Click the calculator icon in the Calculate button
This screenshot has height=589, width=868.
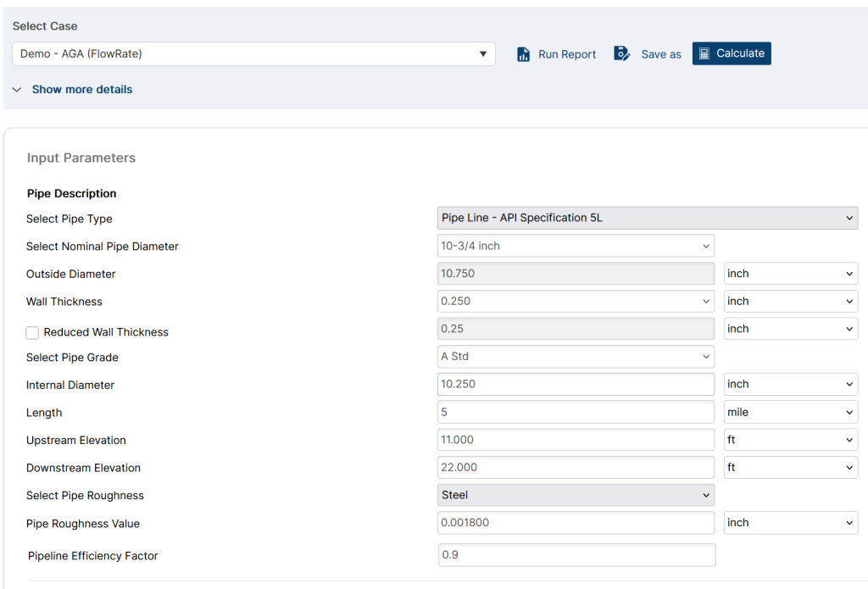tap(704, 53)
